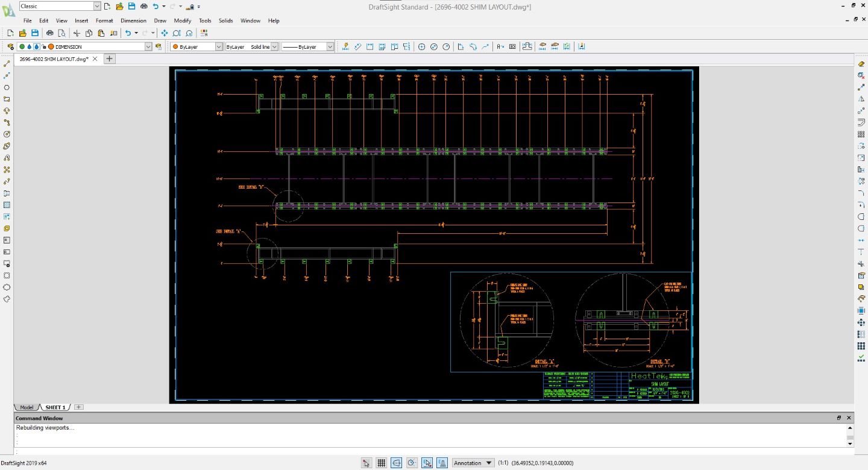Click the Save icon in standard toolbar
Screen dimensions: 868x470
[x=34, y=33]
